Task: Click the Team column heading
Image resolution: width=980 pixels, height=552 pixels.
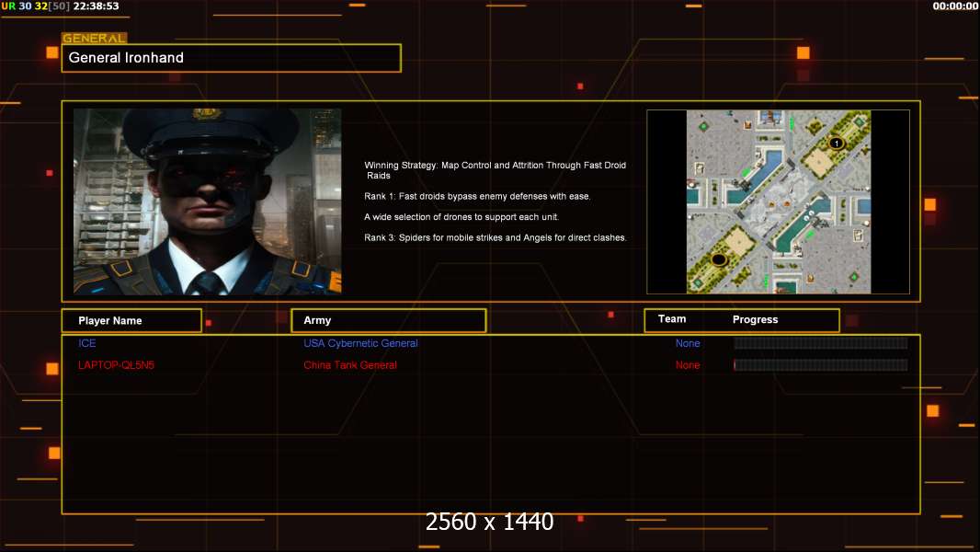Action: (x=672, y=319)
